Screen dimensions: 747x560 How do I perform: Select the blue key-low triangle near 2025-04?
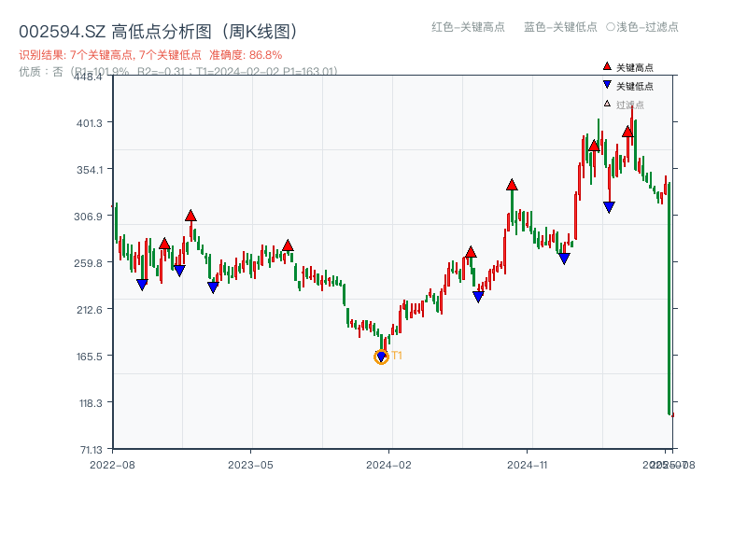pyautogui.click(x=609, y=207)
